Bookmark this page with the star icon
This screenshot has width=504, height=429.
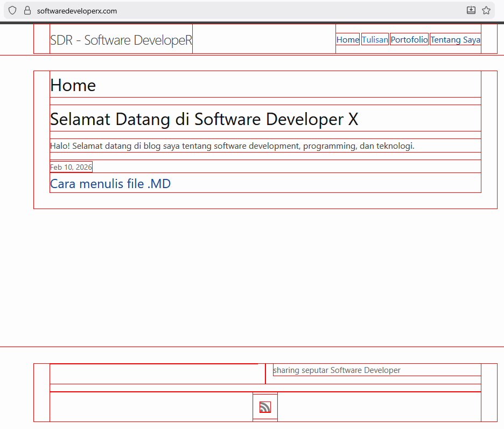coord(486,10)
